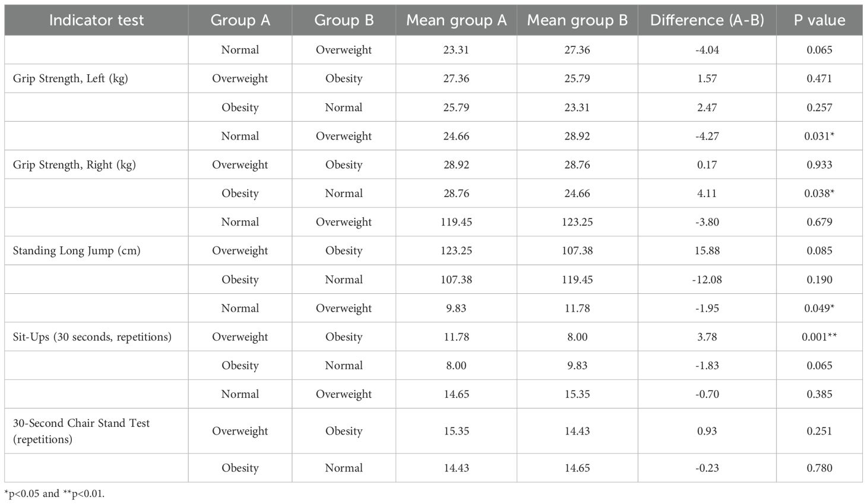Click the P value cell 0.001**
867x504 pixels.
click(819, 337)
